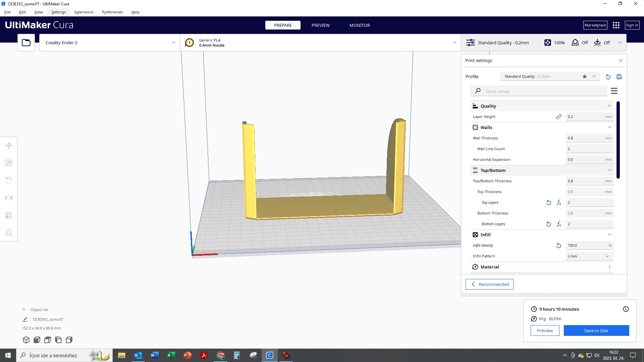Click Top Layers formula fx icon
Screen dimensions: 644x362
pos(559,202)
